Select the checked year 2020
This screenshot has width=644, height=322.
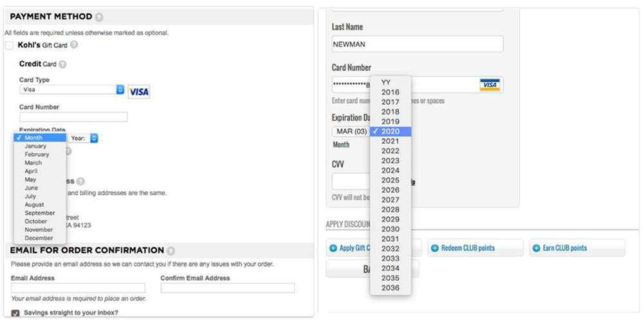pos(390,131)
